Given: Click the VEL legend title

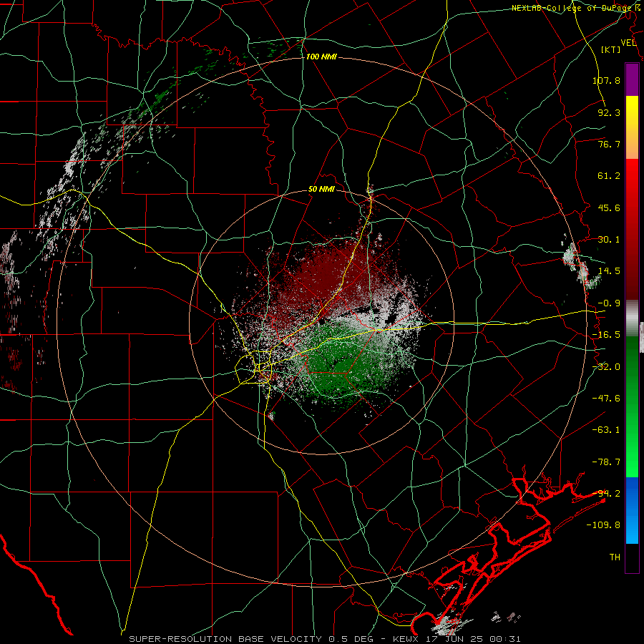Looking at the screenshot, I should [628, 43].
